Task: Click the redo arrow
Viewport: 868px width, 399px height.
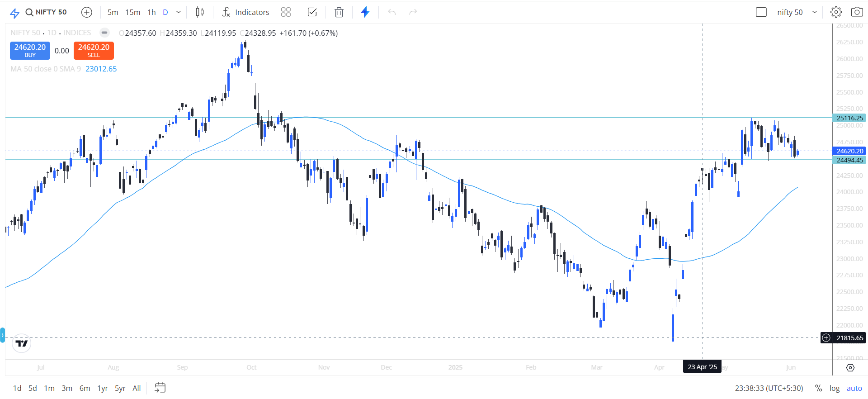Action: [413, 12]
